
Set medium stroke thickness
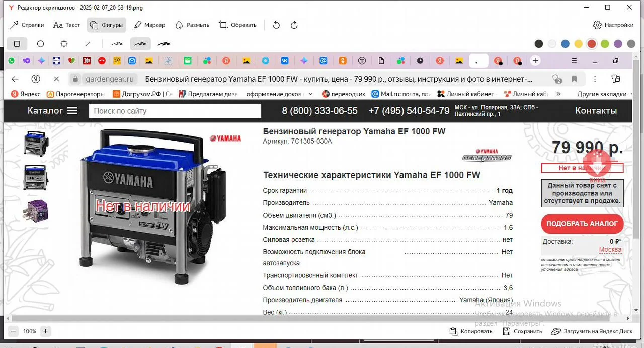[140, 44]
